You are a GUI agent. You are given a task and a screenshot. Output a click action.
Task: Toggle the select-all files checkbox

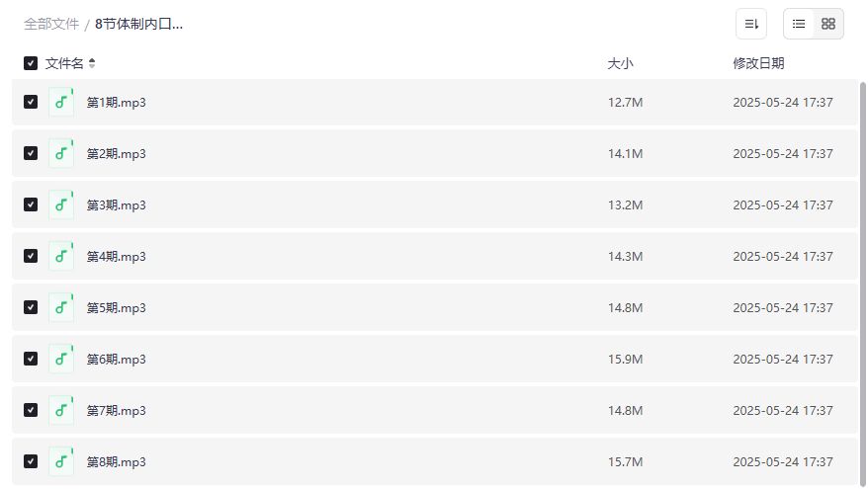pos(31,63)
